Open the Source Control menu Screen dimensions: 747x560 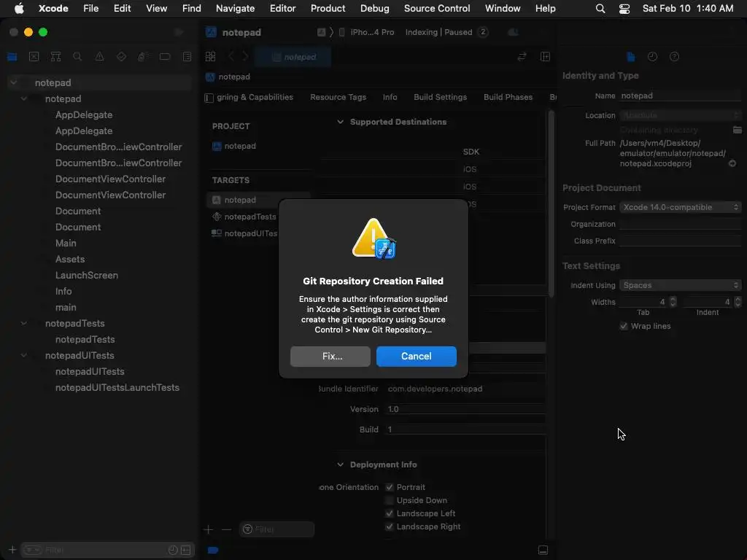437,9
